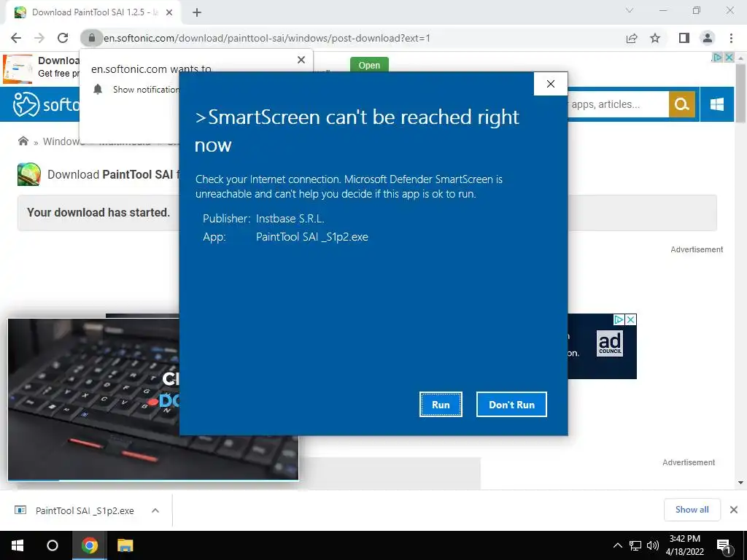
Task: Click the Softonic search magnifier button
Action: (682, 104)
